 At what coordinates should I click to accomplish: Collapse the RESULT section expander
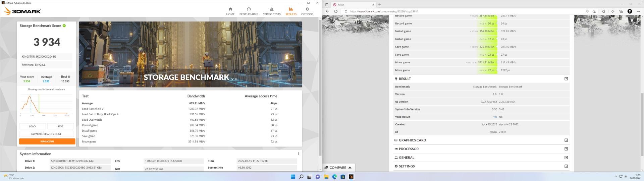tap(566, 79)
